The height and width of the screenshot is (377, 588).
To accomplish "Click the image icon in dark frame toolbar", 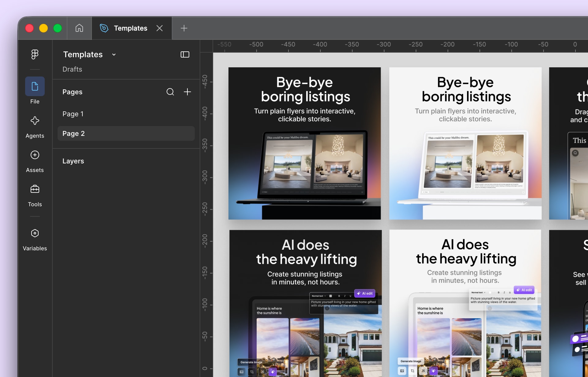I will (x=242, y=372).
